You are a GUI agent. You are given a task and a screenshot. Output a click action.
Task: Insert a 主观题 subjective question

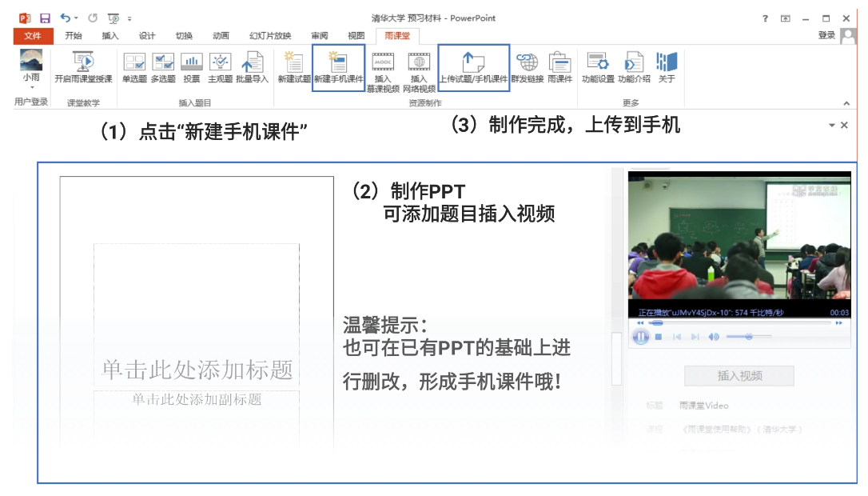click(220, 67)
